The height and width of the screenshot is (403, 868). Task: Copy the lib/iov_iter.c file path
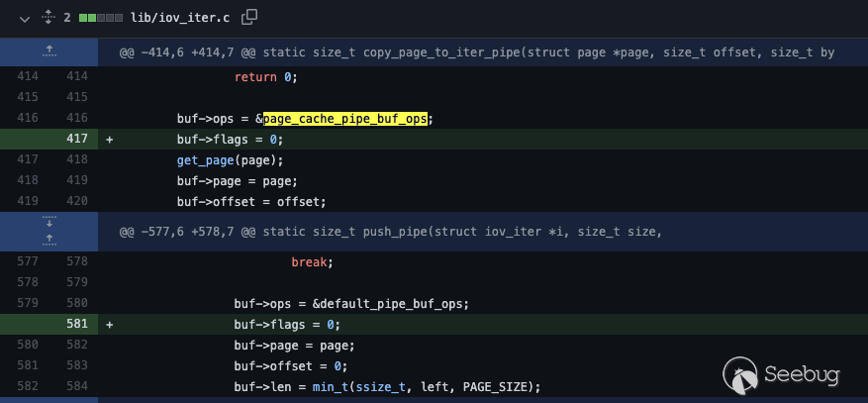(x=249, y=17)
